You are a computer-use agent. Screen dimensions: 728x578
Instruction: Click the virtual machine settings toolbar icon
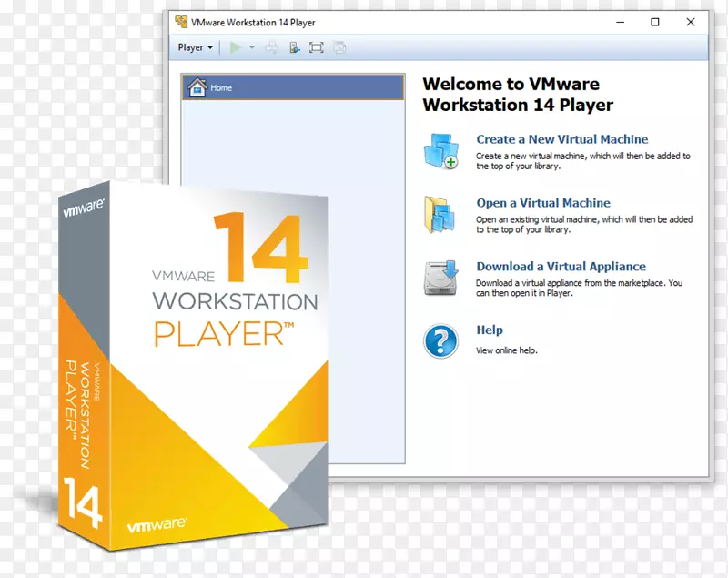point(294,47)
